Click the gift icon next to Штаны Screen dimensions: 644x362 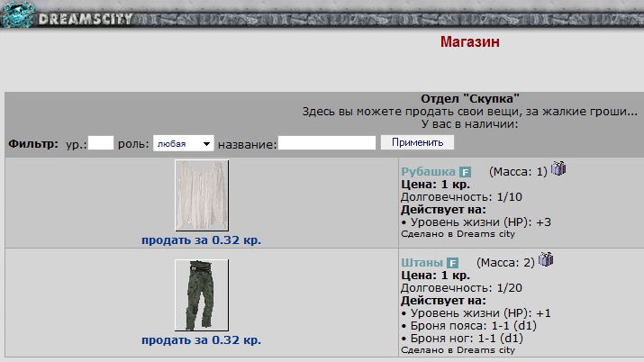546,259
